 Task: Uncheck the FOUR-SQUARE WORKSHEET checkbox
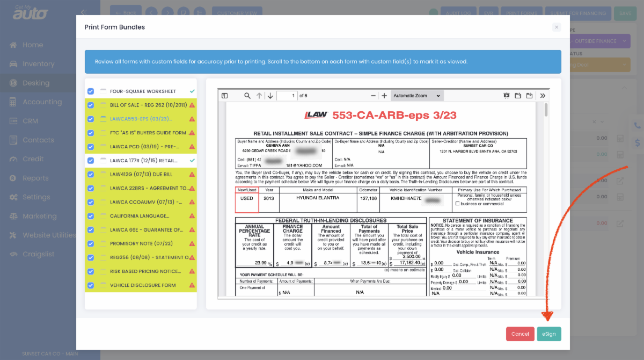[91, 91]
